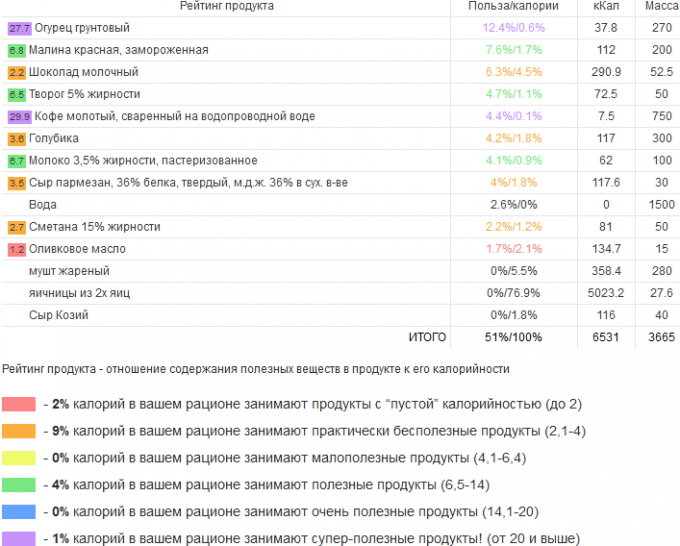Viewport: 680px width, 546px height.
Task: Click the Рейтинг продукта column header
Action: 227,7
